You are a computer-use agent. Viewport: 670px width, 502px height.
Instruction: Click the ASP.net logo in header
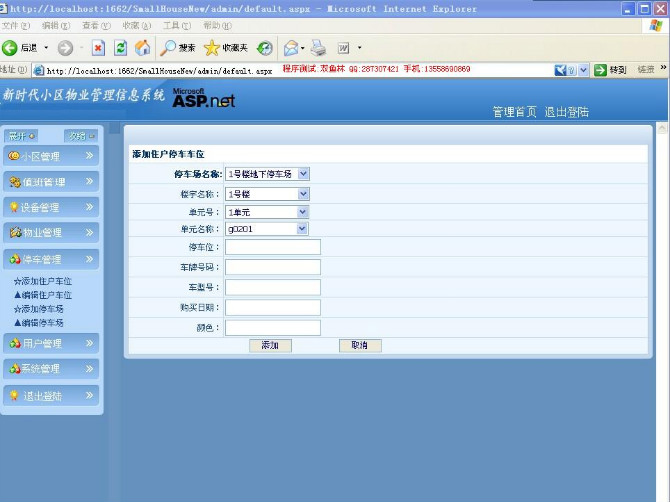[204, 98]
